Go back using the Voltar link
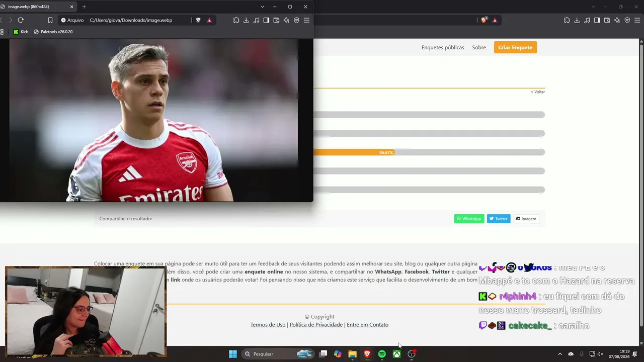This screenshot has height=362, width=644. (538, 92)
